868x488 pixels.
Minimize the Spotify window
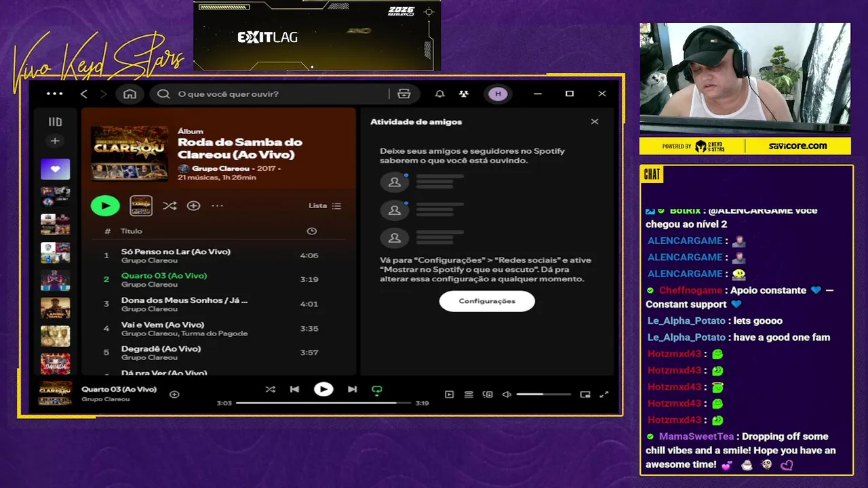coord(538,94)
